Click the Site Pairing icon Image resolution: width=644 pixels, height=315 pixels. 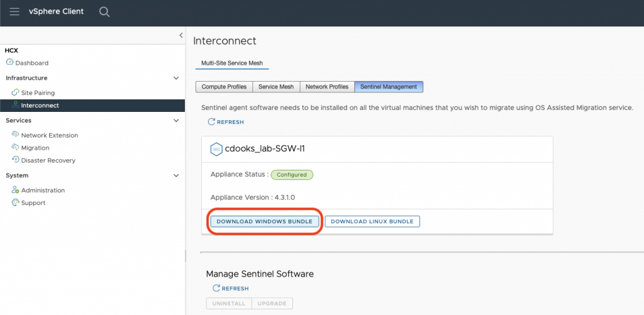(x=16, y=92)
